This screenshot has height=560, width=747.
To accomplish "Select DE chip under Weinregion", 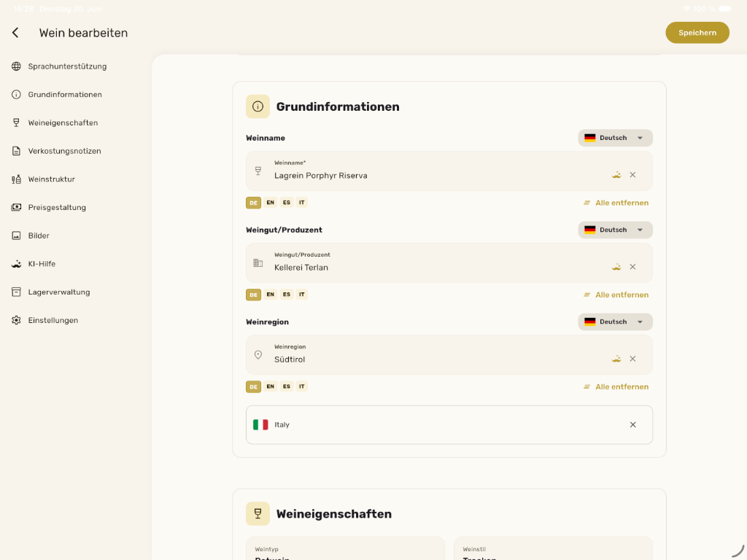I will coord(253,386).
